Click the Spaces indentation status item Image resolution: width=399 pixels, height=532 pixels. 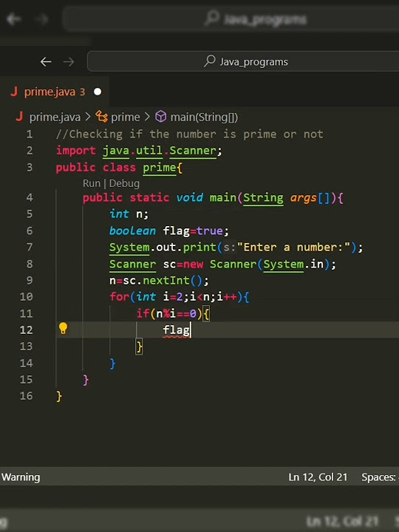point(380,477)
